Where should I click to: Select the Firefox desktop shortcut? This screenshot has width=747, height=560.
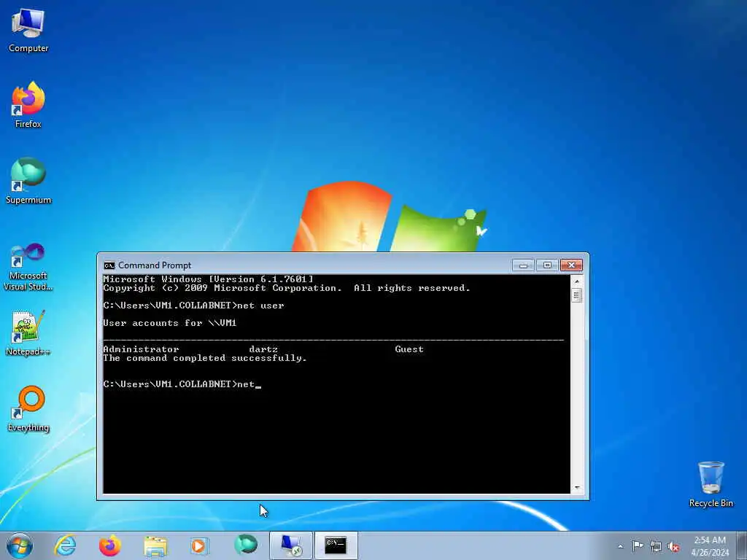click(28, 105)
